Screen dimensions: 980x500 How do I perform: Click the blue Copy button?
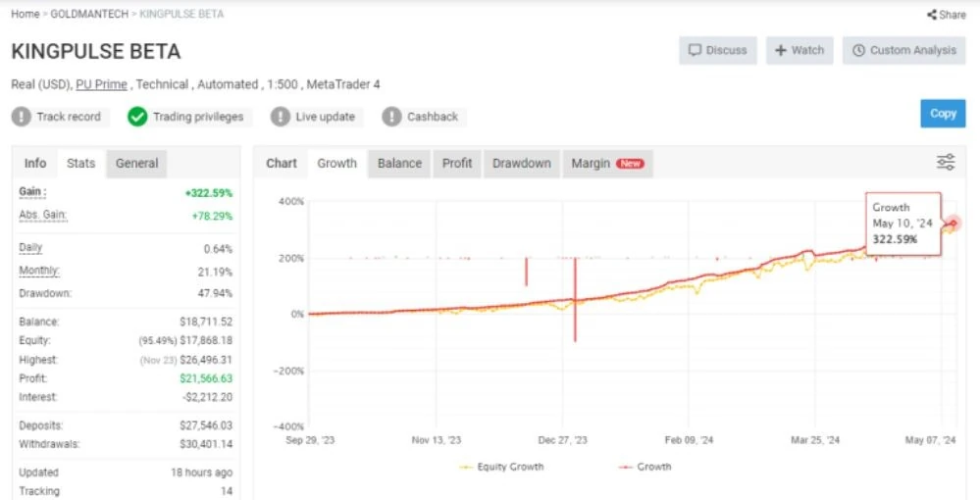(x=943, y=113)
